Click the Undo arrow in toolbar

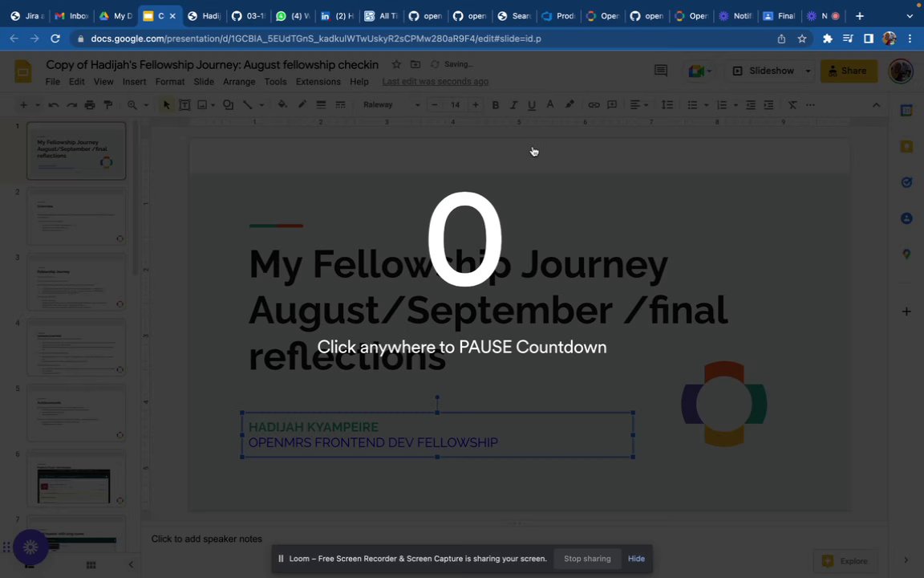point(54,105)
